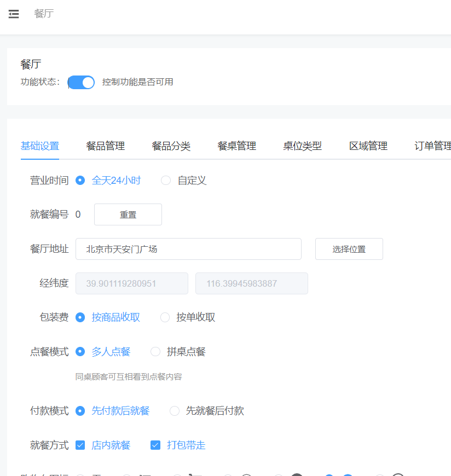Uncheck the 店内就餐 checkbox
This screenshot has height=476, width=451.
pos(80,445)
